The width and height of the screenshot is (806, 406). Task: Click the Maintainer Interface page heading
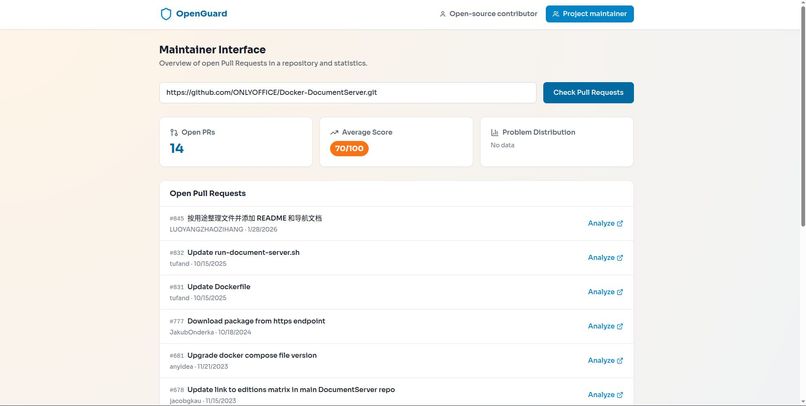212,50
